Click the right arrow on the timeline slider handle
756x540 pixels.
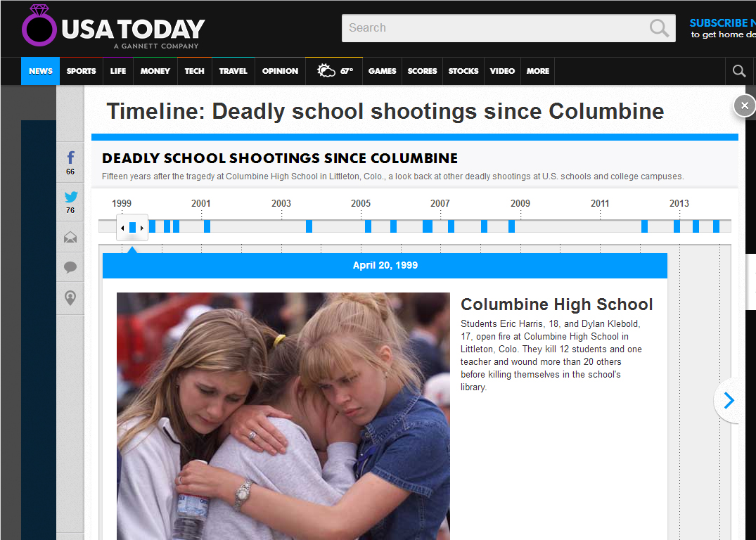click(x=142, y=228)
